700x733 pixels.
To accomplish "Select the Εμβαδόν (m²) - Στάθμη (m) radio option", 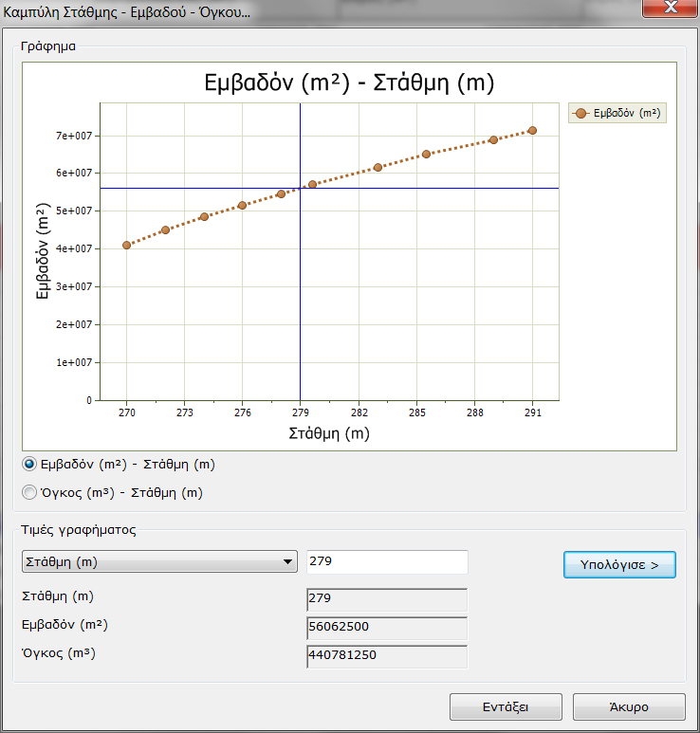I will click(x=30, y=464).
